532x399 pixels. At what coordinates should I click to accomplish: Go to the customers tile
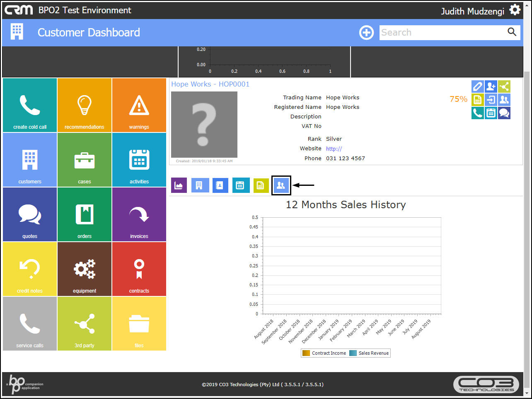coord(30,160)
